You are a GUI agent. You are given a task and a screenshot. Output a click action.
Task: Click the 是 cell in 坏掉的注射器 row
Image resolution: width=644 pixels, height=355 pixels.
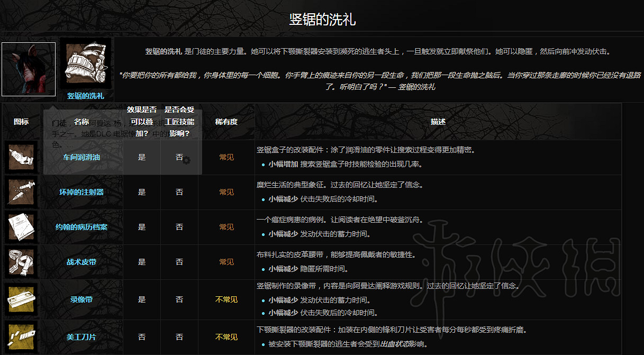point(141,192)
